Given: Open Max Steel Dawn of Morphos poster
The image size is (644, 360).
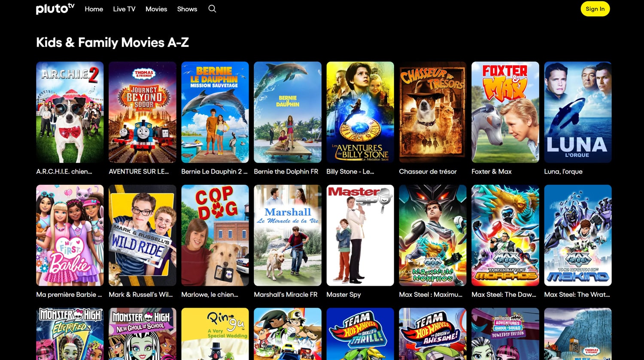Looking at the screenshot, I should (505, 235).
